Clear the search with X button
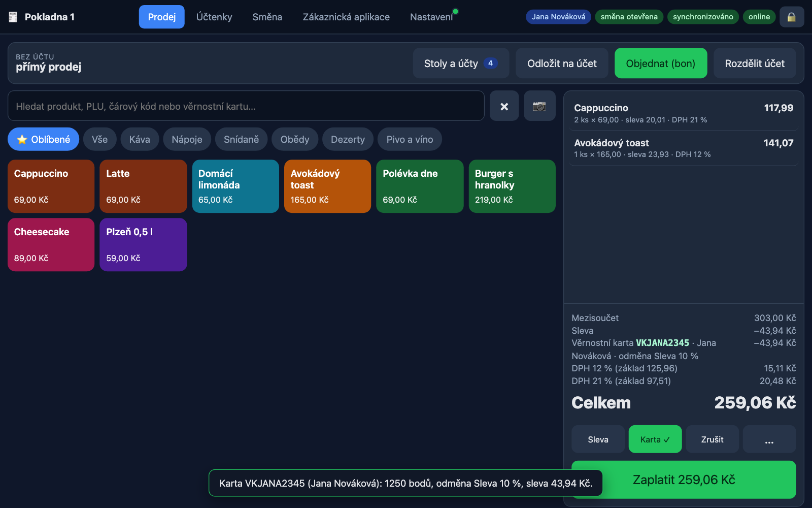Image resolution: width=812 pixels, height=508 pixels. click(504, 106)
